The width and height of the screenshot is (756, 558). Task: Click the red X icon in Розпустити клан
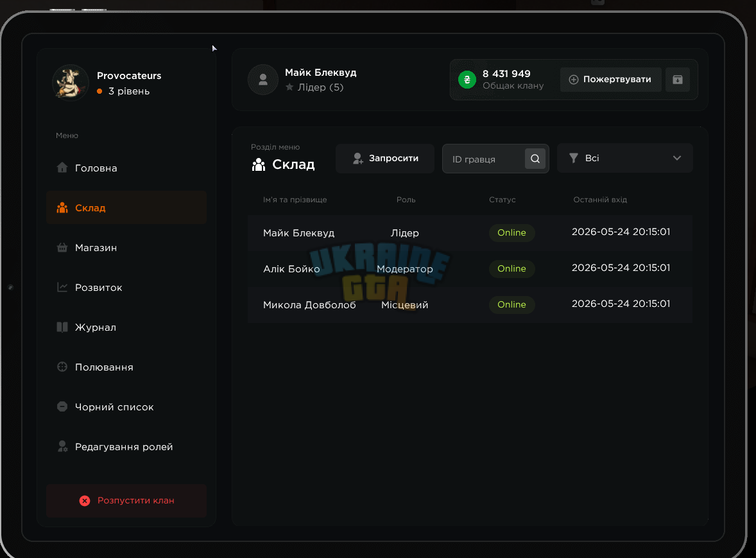coord(84,501)
